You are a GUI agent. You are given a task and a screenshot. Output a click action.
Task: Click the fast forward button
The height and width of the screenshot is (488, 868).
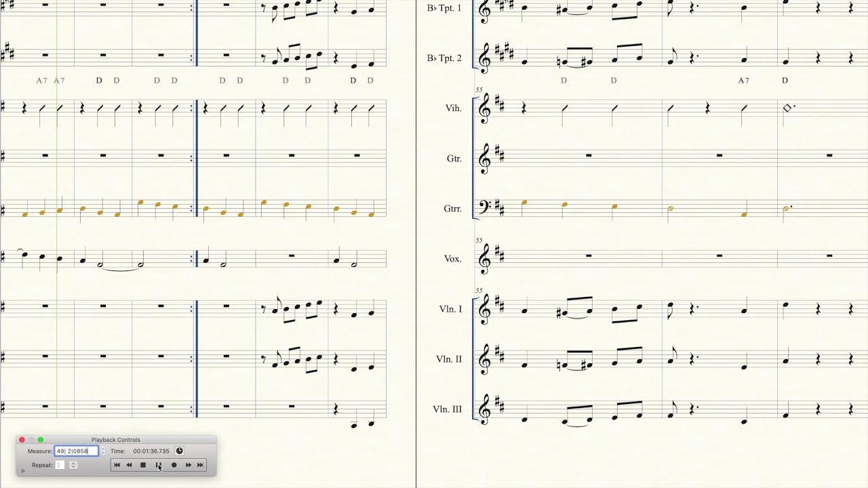189,465
